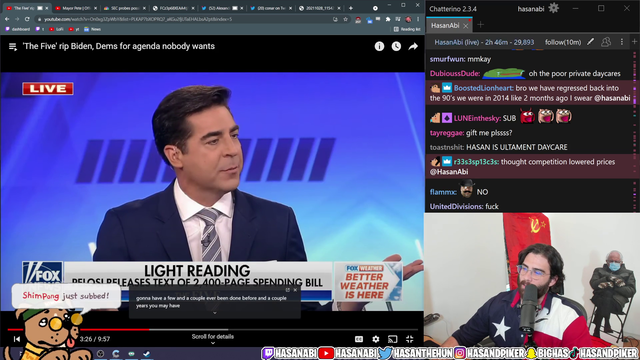Screen dimensions: 640x360
Task: Open the video info icon
Action: [379, 46]
